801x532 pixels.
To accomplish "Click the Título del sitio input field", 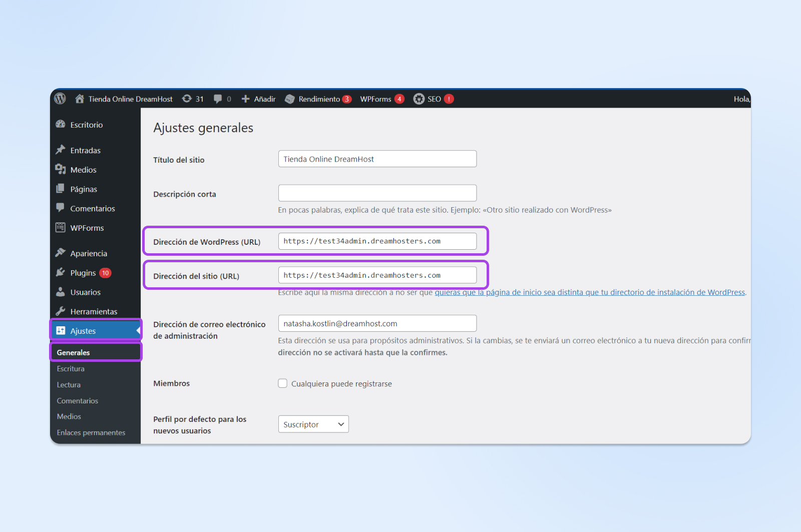I will pyautogui.click(x=377, y=159).
